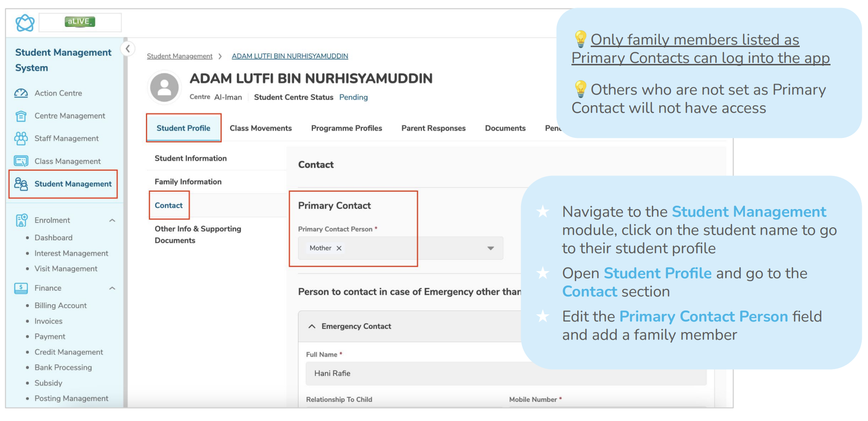Open the Family Information section

pyautogui.click(x=188, y=182)
